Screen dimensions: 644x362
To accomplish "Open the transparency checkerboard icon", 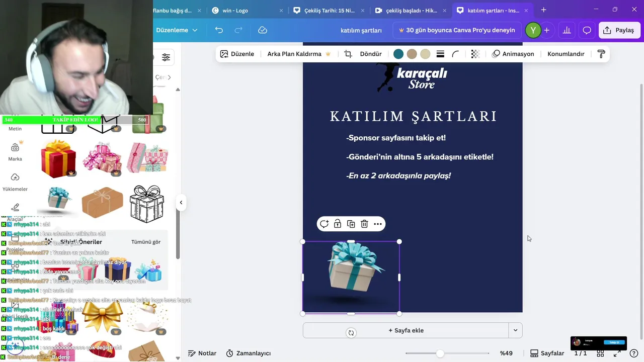I will 475,54.
